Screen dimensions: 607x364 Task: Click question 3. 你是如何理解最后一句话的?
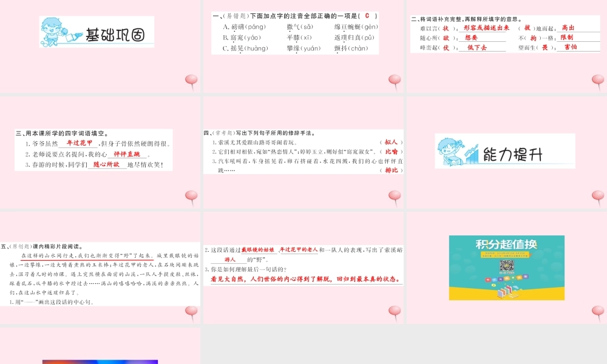click(246, 269)
